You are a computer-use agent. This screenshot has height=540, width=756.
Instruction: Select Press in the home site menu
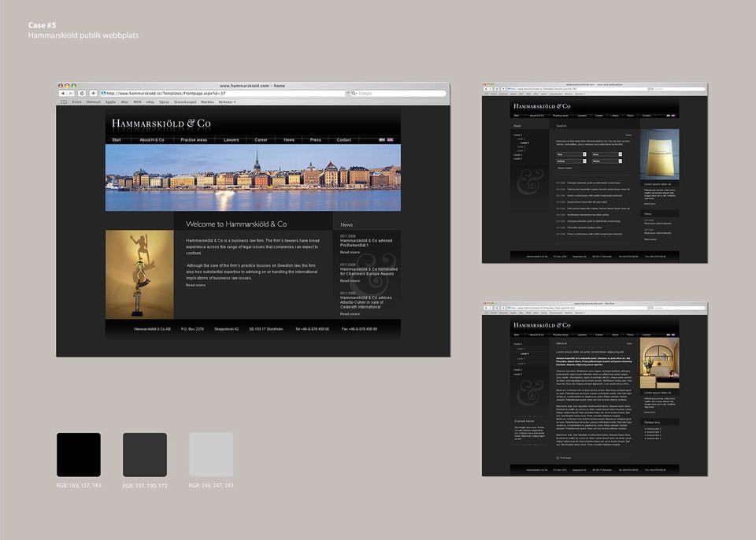[315, 140]
